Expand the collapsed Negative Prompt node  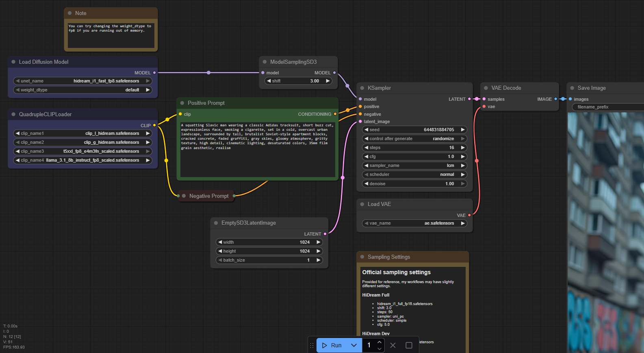coord(184,196)
